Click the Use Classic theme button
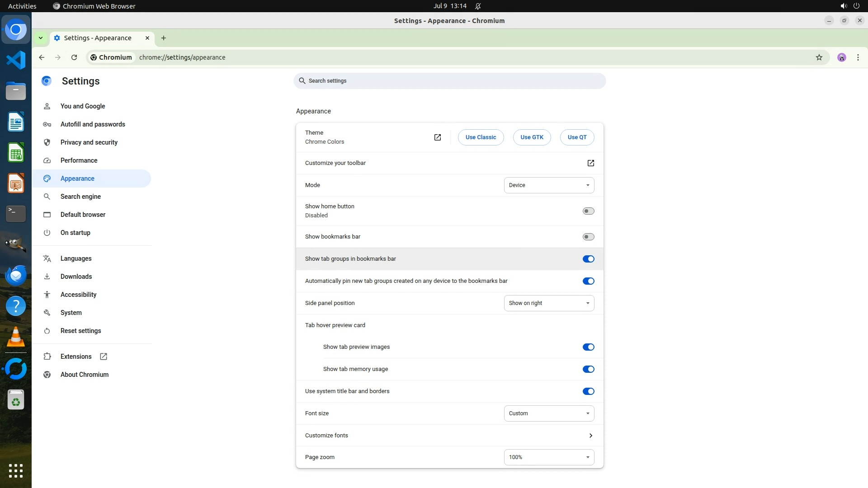The image size is (868, 488). coord(481,137)
